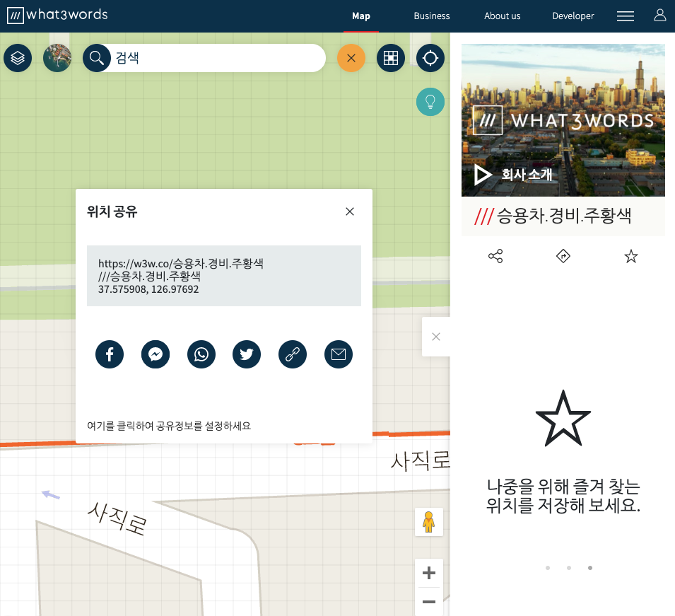Open the user account icon
This screenshot has height=616, width=675.
click(x=660, y=16)
